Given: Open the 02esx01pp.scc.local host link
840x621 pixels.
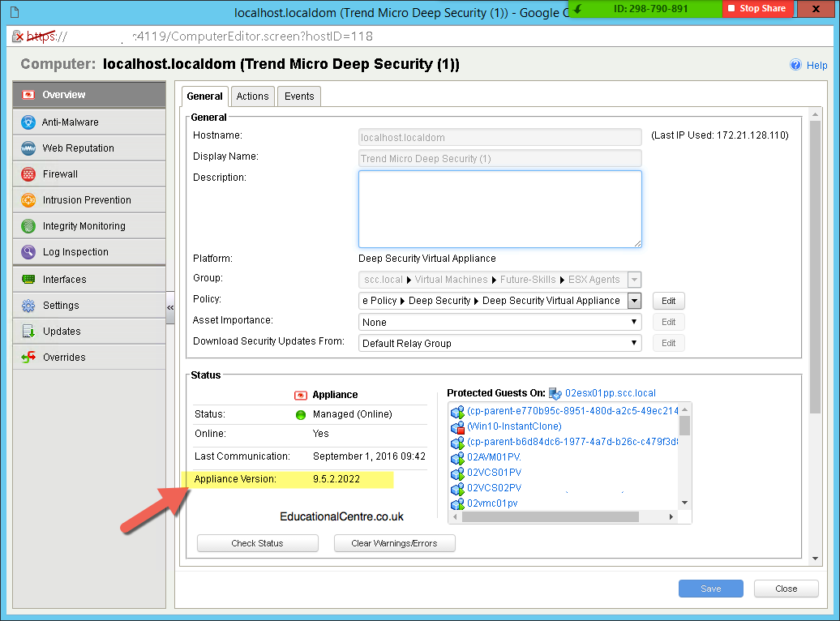Looking at the screenshot, I should coord(611,392).
